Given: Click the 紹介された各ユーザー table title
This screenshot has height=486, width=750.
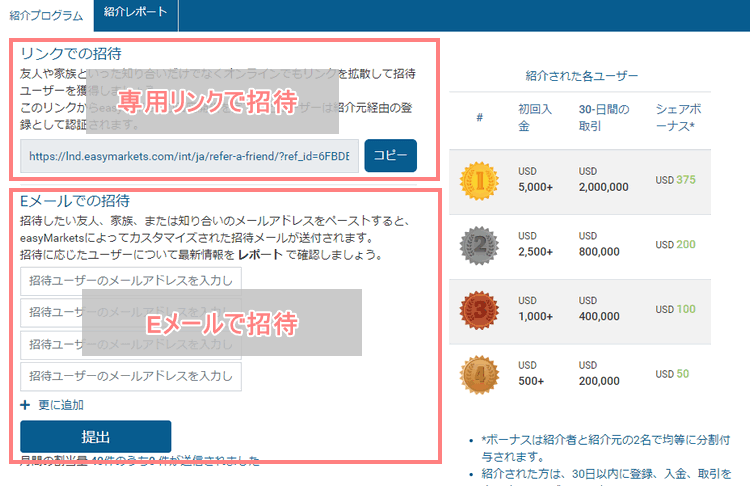Looking at the screenshot, I should click(582, 76).
